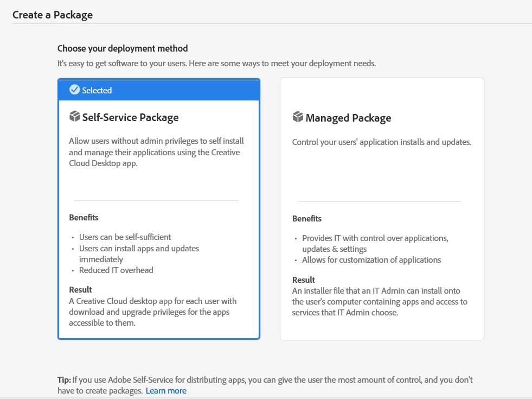
Task: Click Benefits heading in Managed Package card
Action: coord(307,219)
